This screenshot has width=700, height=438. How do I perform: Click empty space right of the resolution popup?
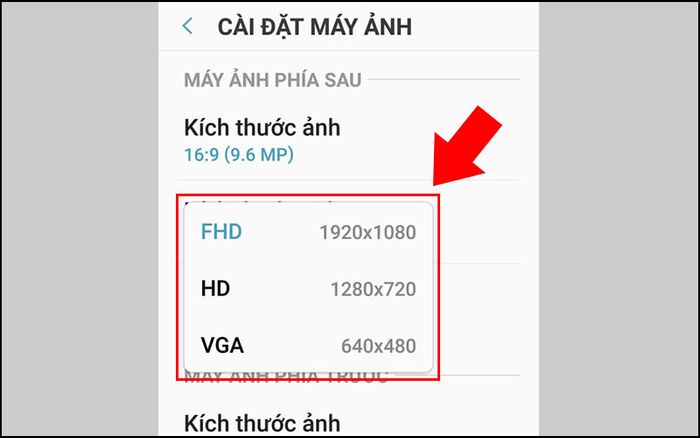tap(480, 286)
